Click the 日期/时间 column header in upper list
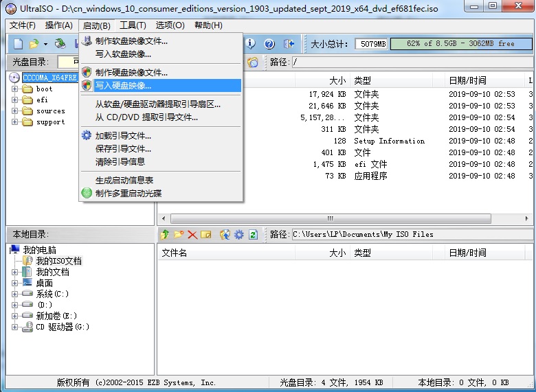Screen dimensions: 536x392 click(485, 80)
